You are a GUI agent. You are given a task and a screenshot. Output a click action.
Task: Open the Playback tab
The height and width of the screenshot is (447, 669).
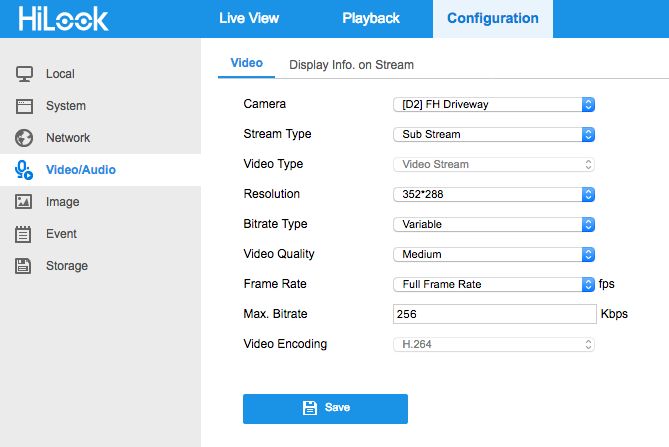click(370, 18)
